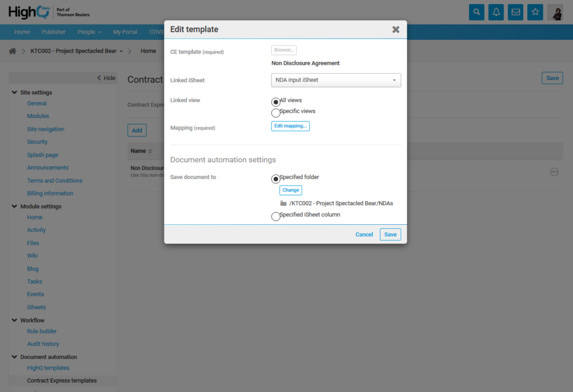Click the favorites star icon
573x392 pixels.
pyautogui.click(x=536, y=12)
